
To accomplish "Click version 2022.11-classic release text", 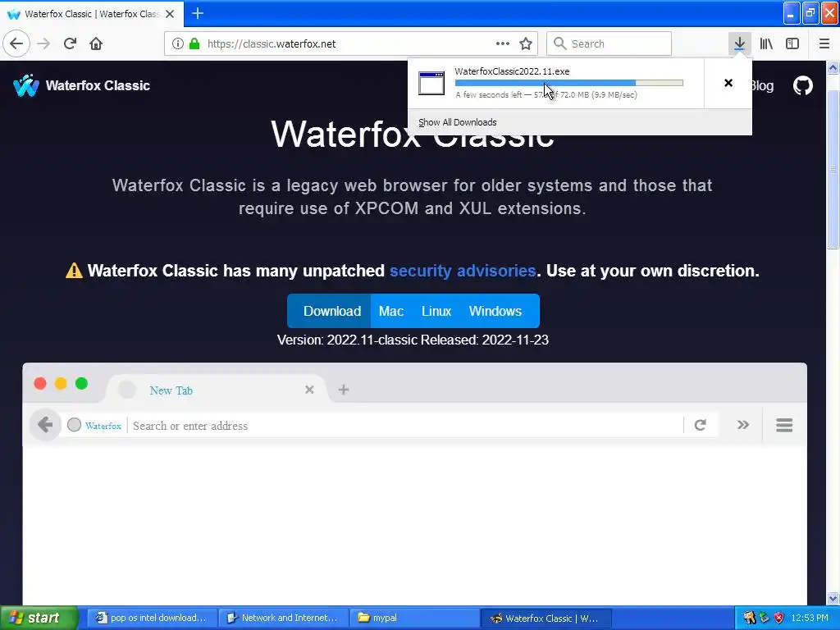I will (x=413, y=340).
